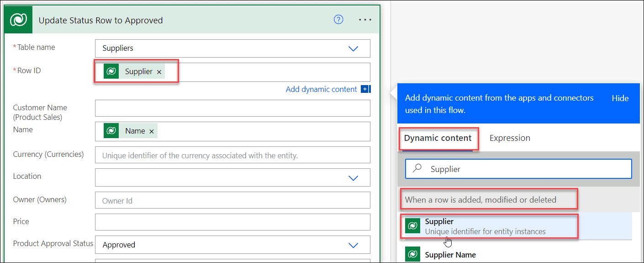Viewport: 644px width, 263px height.
Task: Click the Row ID input field
Action: click(232, 72)
